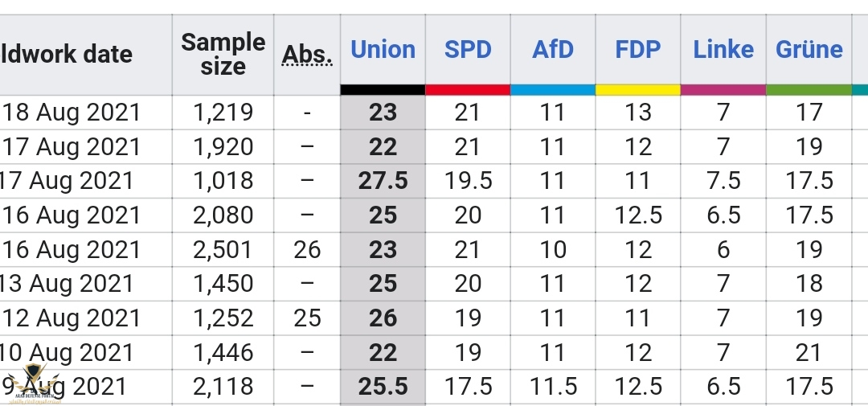The image size is (868, 406).
Task: Click the green Grüne color bar
Action: [x=809, y=90]
